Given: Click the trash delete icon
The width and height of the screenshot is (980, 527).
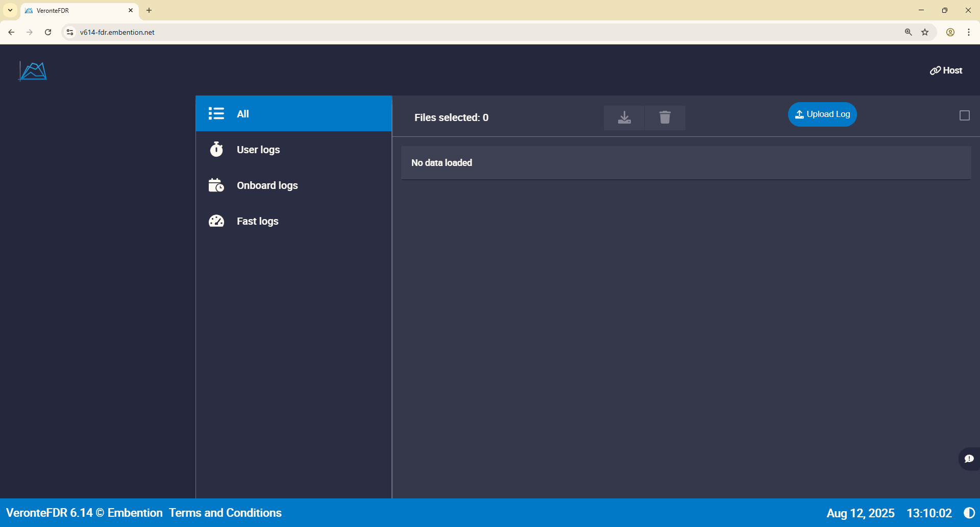Looking at the screenshot, I should tap(665, 117).
